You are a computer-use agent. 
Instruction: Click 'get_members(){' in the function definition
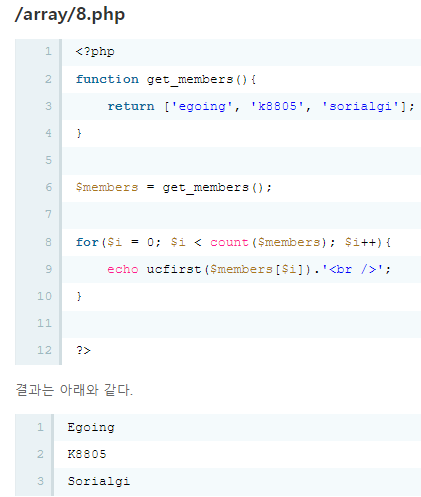[201, 80]
